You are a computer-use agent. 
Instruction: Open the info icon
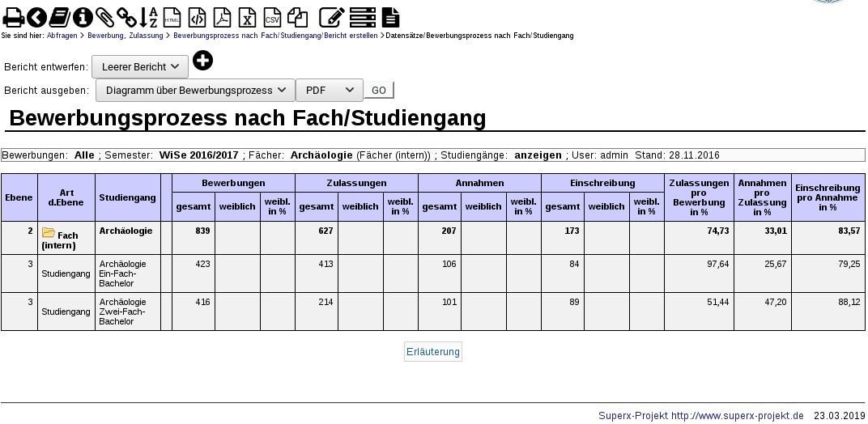(82, 17)
